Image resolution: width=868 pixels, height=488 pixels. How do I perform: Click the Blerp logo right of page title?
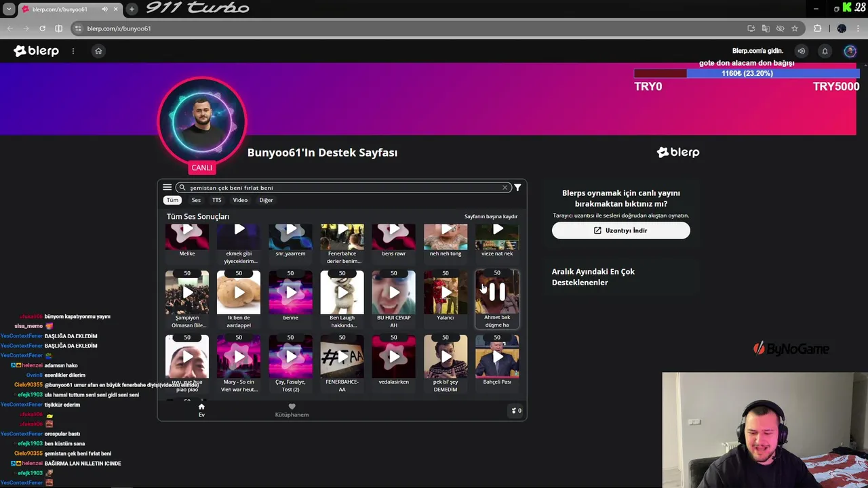(x=678, y=152)
